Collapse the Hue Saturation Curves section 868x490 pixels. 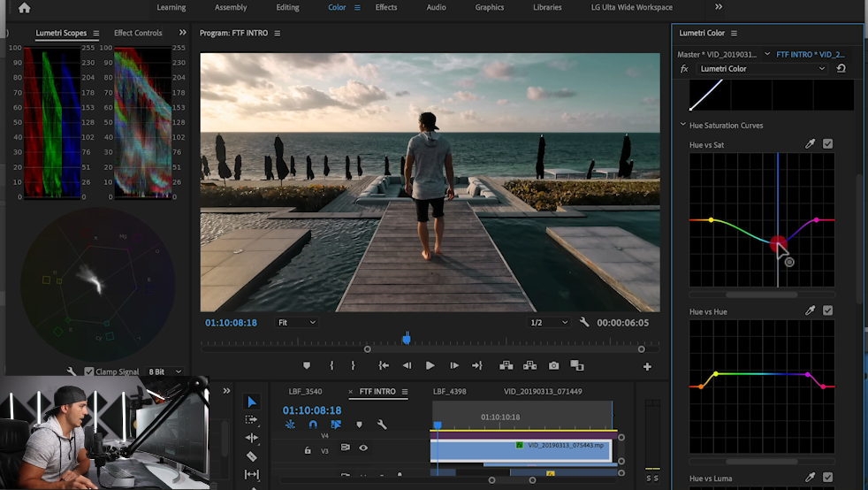[682, 126]
